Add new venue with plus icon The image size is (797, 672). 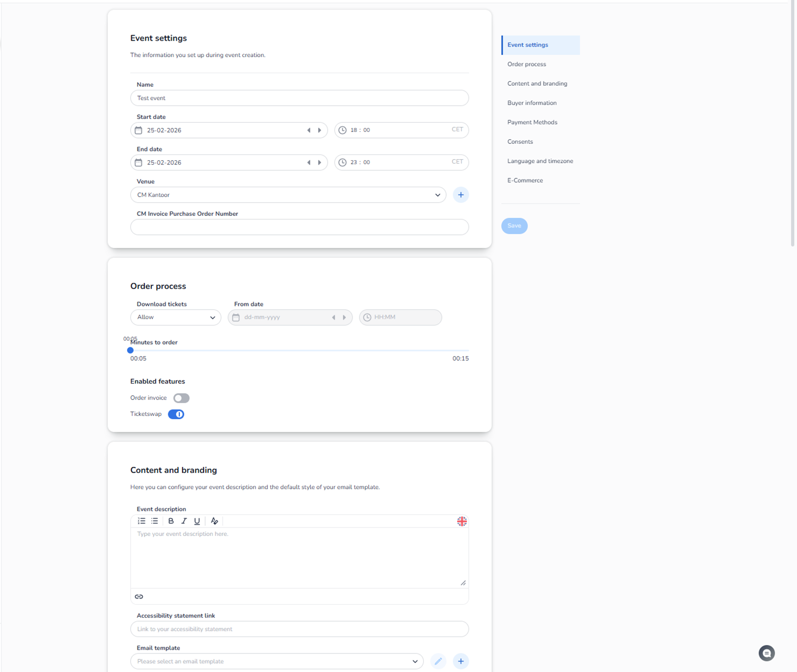[x=460, y=195]
